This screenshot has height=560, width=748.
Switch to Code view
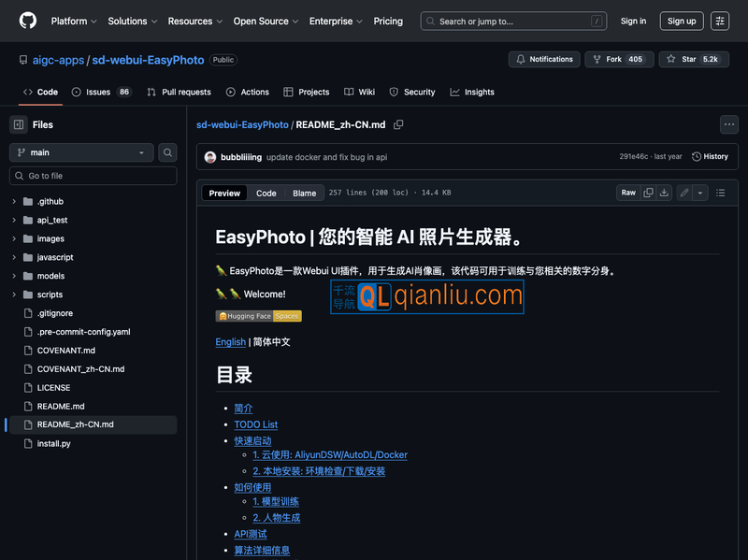tap(266, 194)
